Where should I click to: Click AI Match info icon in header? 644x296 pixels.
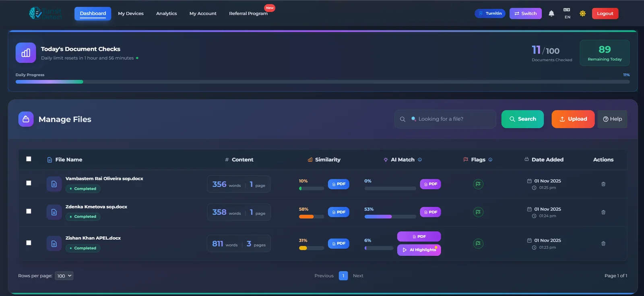pyautogui.click(x=420, y=160)
